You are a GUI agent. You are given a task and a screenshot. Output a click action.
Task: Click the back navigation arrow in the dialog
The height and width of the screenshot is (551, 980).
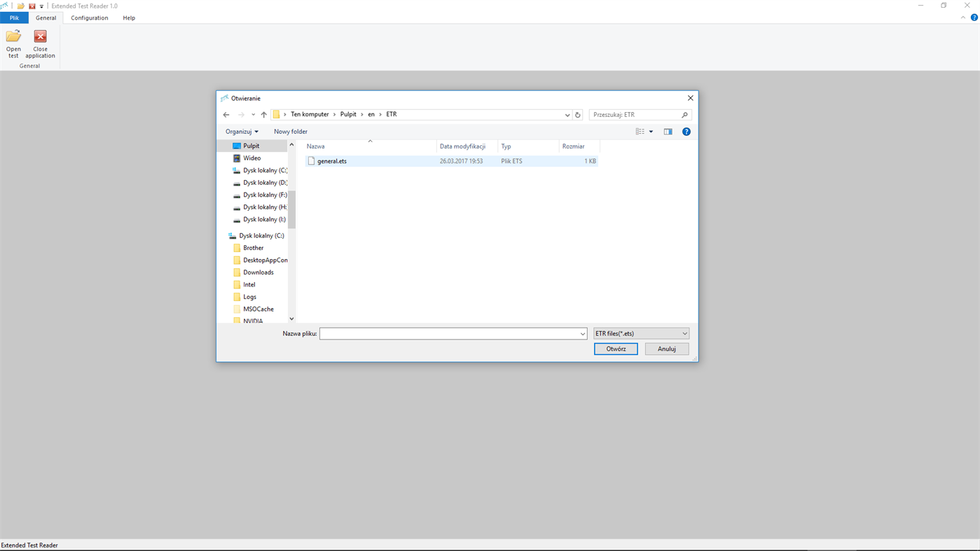pos(226,114)
